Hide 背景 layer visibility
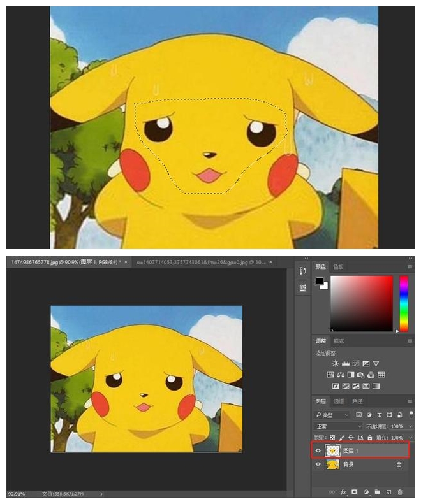 [318, 464]
